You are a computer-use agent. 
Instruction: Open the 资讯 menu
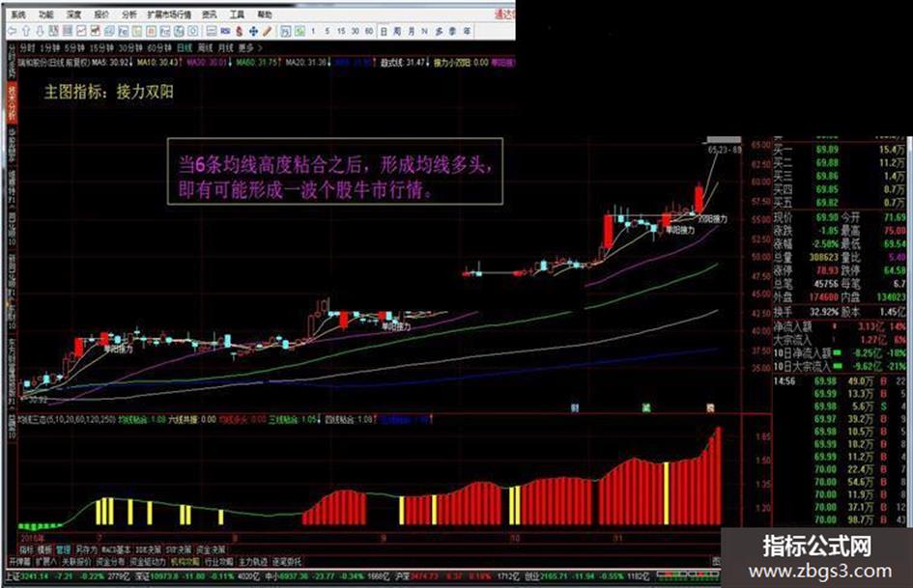[x=209, y=14]
